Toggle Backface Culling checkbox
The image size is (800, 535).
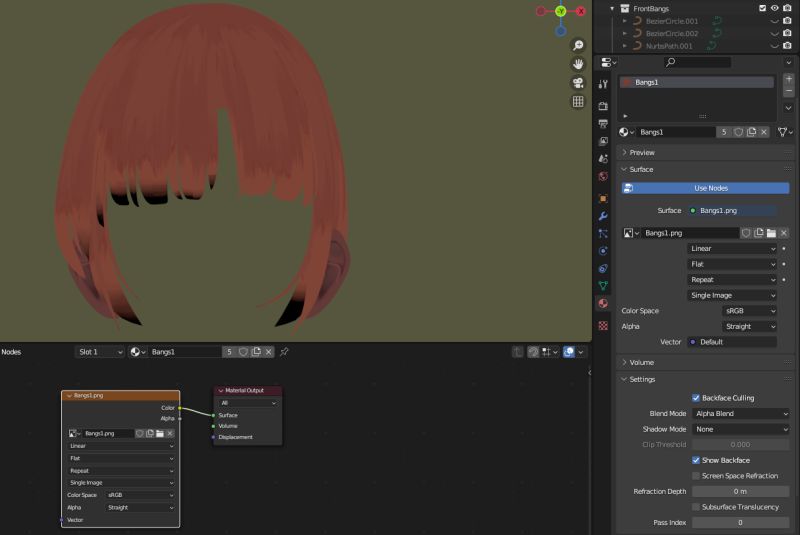click(x=695, y=398)
